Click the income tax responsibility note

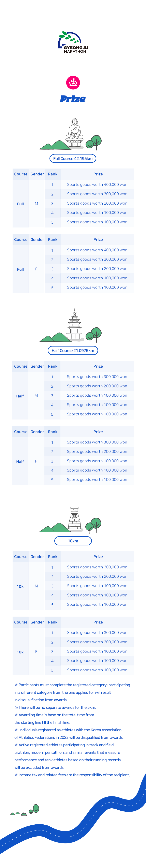click(x=72, y=775)
